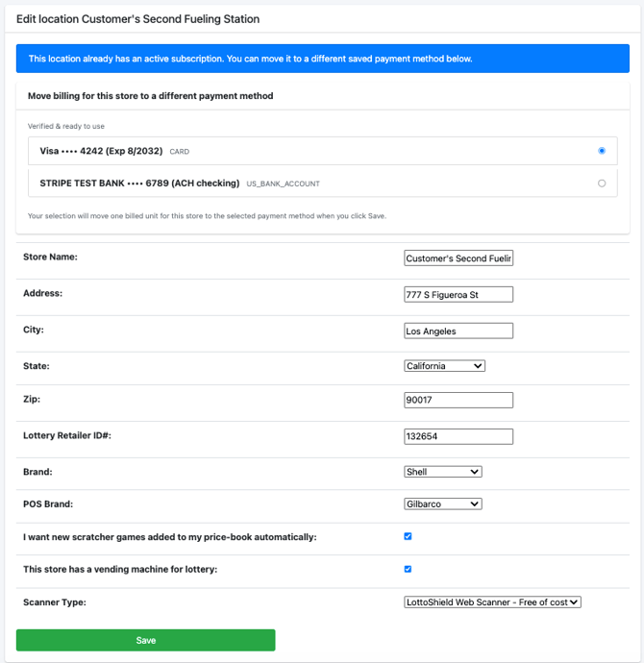
Task: Toggle auto-add new scratcher games checkbox
Action: [x=408, y=536]
